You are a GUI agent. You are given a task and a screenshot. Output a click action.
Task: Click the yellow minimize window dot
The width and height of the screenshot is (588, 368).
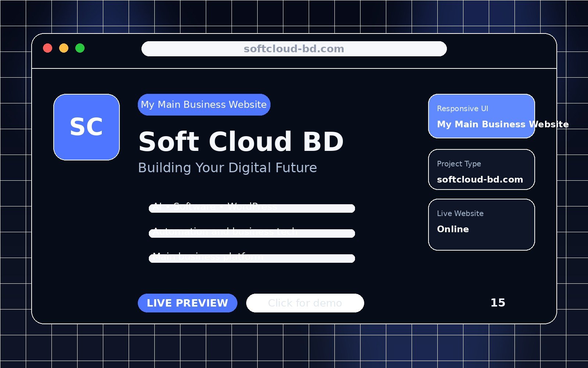pos(64,48)
